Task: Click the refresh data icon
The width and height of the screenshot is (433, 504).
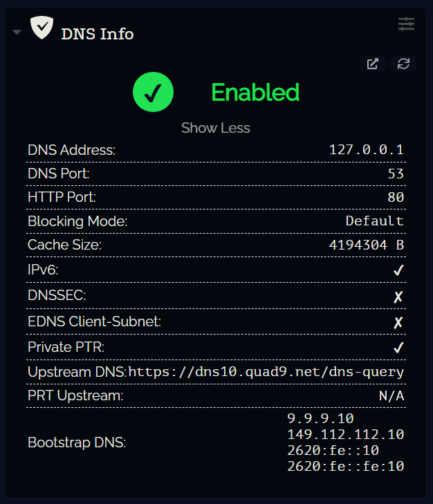Action: [404, 64]
